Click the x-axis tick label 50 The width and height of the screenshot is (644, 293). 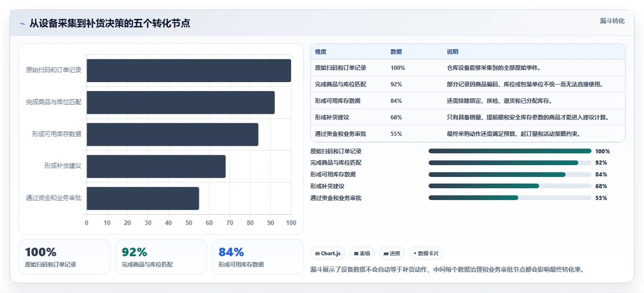point(189,223)
